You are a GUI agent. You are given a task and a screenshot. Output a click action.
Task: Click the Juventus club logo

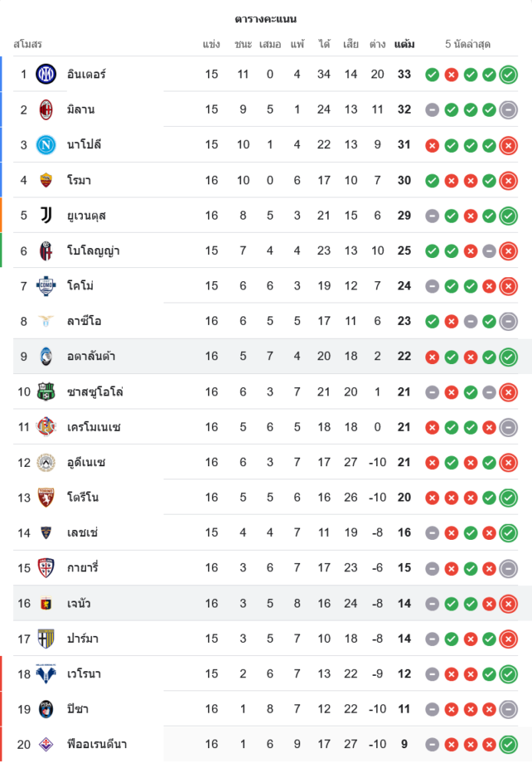tap(46, 215)
